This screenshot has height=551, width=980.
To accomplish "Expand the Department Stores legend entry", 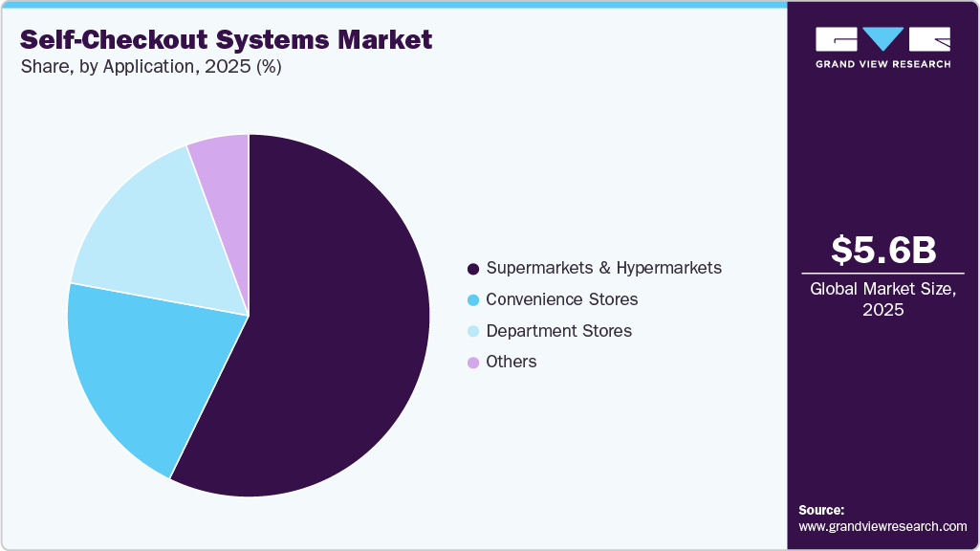I will pyautogui.click(x=558, y=331).
